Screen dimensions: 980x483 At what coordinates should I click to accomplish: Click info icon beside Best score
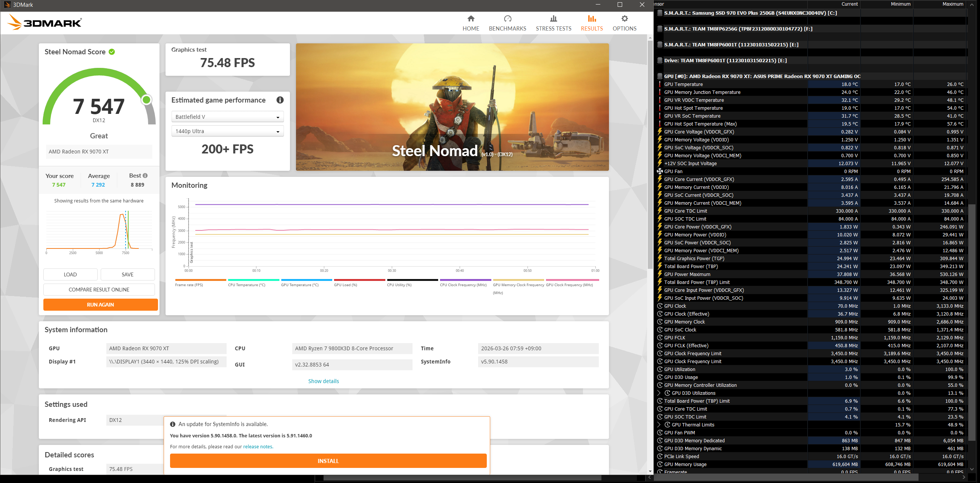click(x=145, y=176)
